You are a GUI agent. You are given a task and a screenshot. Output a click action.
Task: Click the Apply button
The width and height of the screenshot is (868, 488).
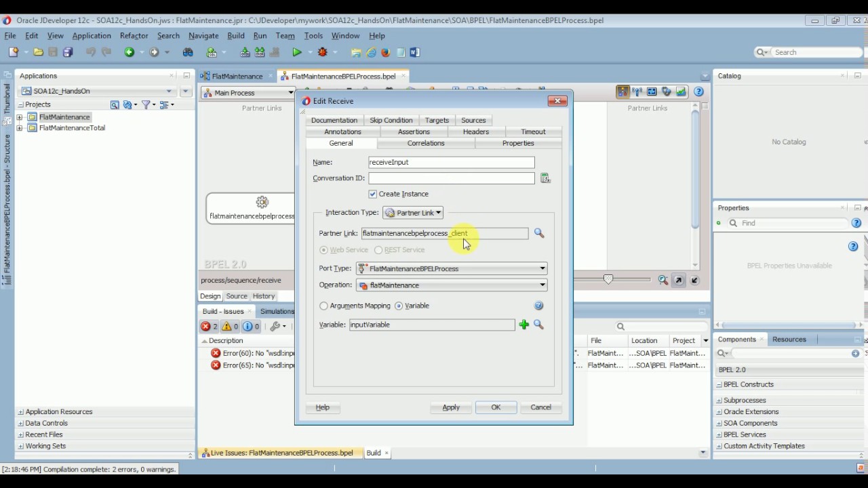[451, 407]
